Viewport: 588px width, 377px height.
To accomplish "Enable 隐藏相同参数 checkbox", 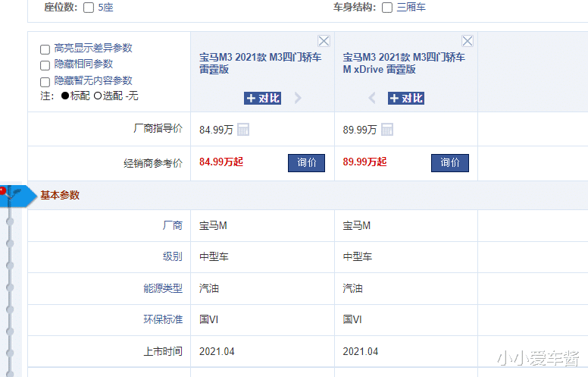I will click(x=45, y=65).
